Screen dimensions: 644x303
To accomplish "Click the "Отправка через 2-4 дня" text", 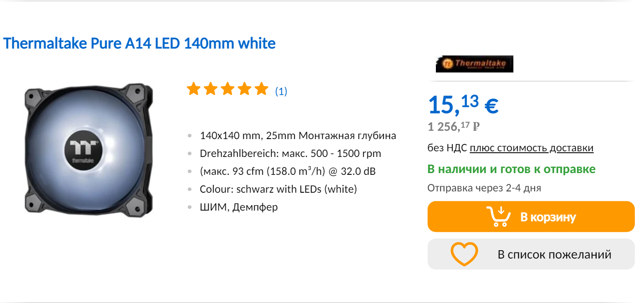I will coord(484,188).
